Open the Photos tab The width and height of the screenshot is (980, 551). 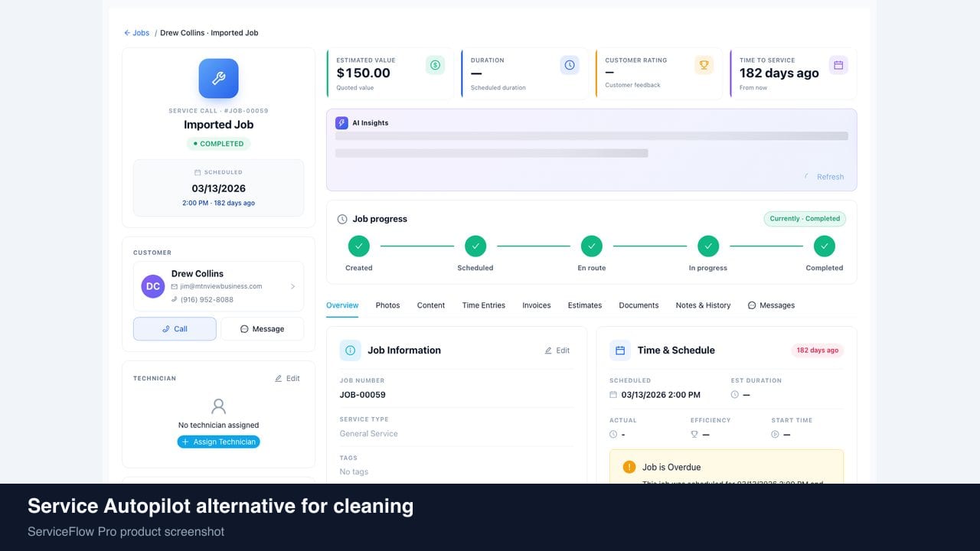click(387, 305)
